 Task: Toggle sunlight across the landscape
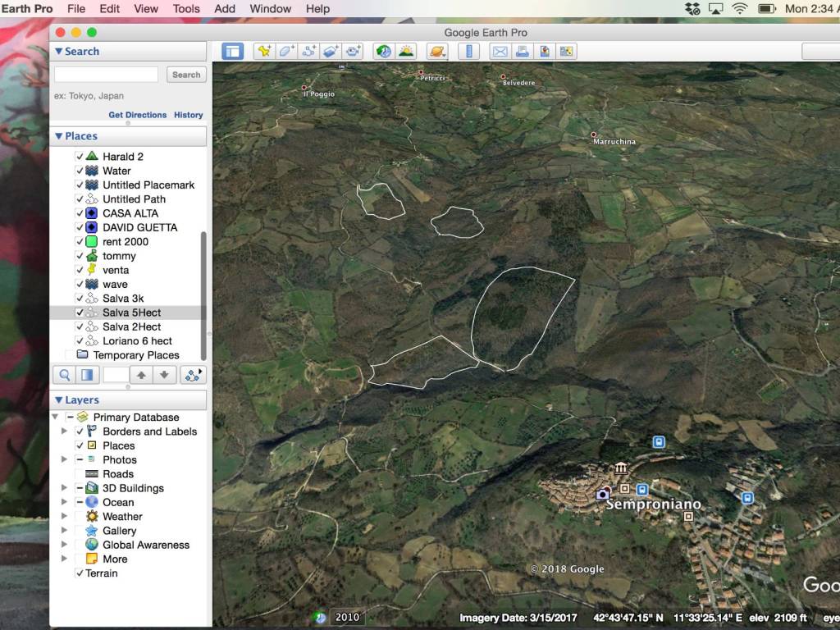[x=406, y=51]
